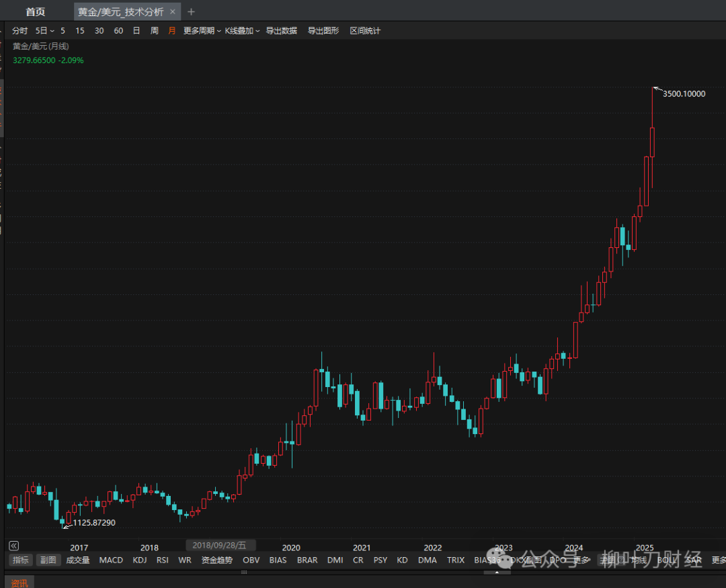The width and height of the screenshot is (726, 588).
Task: Open 区间统计 range statistics
Action: tap(365, 30)
